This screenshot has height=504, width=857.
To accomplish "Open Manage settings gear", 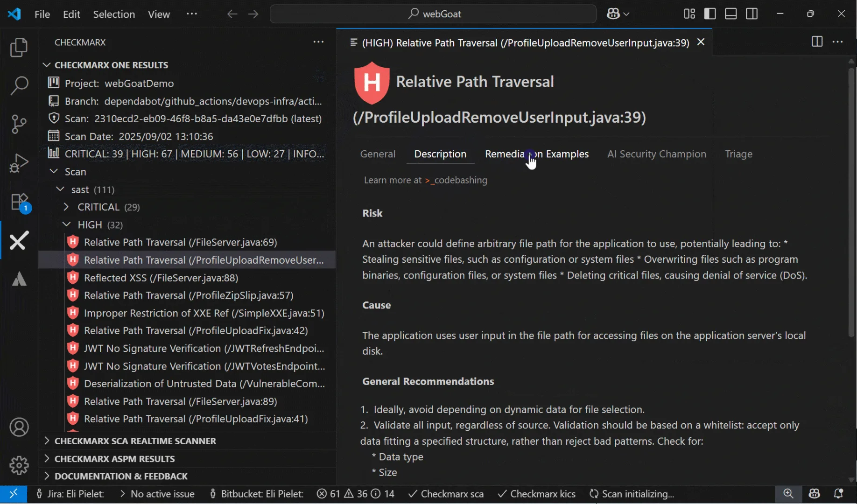I will (19, 465).
